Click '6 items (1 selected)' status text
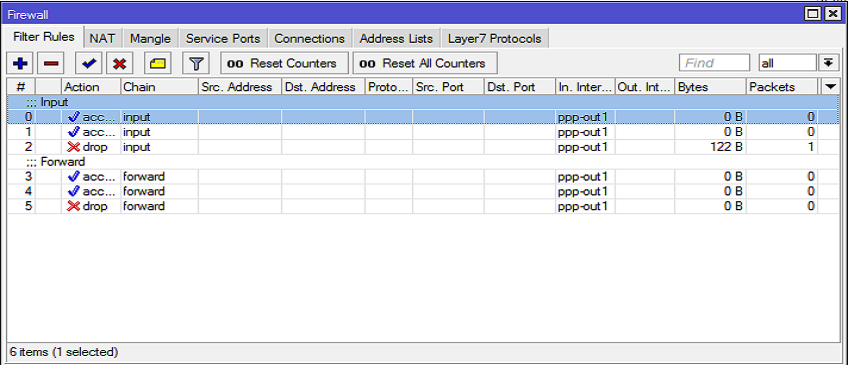 click(64, 352)
